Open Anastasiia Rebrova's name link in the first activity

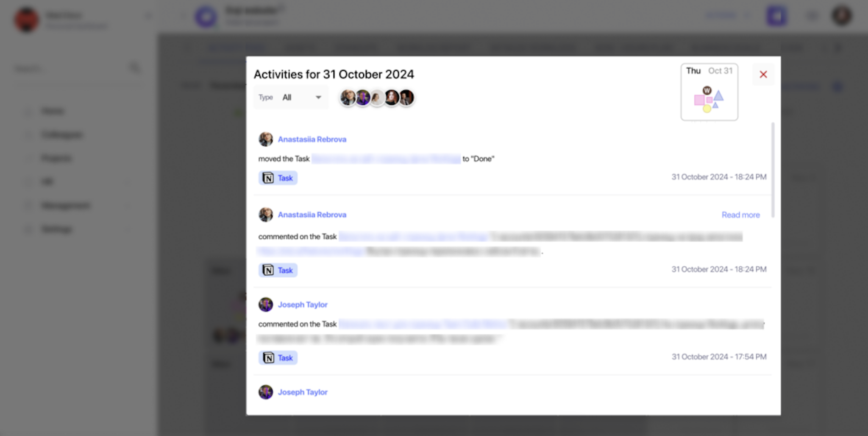click(312, 140)
